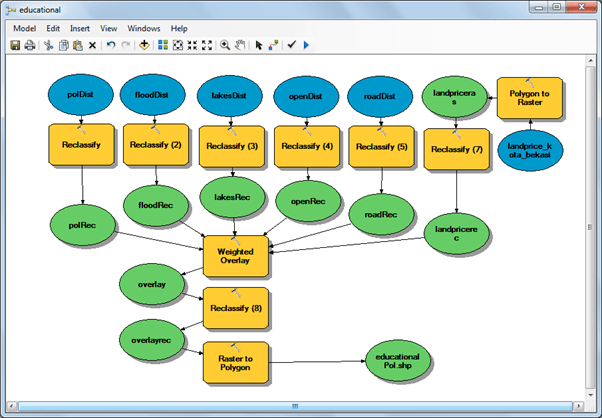Image resolution: width=602 pixels, height=418 pixels.
Task: Click the Zoom In magnifier tool
Action: tap(225, 45)
